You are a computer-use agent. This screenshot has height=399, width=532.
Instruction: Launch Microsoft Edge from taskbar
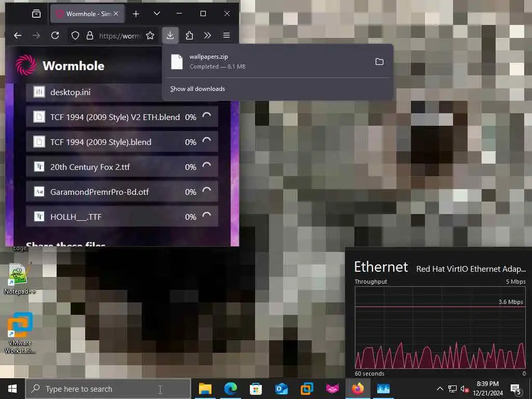point(230,389)
